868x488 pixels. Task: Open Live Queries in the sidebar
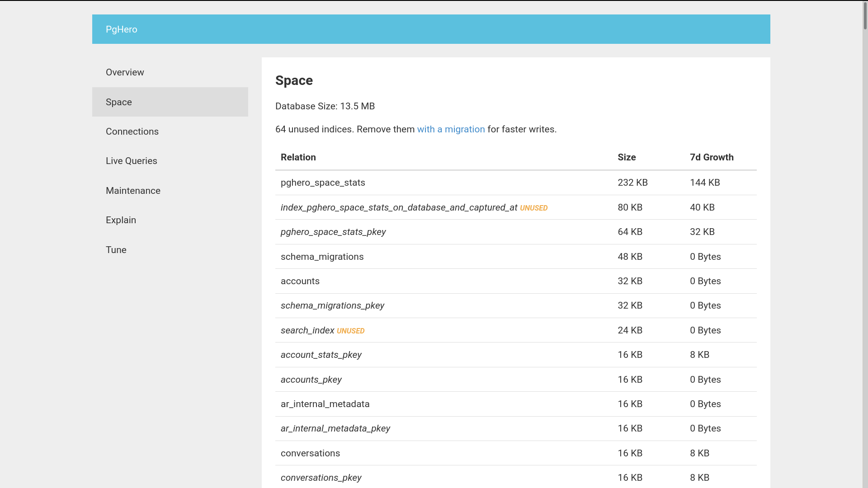[x=131, y=161]
